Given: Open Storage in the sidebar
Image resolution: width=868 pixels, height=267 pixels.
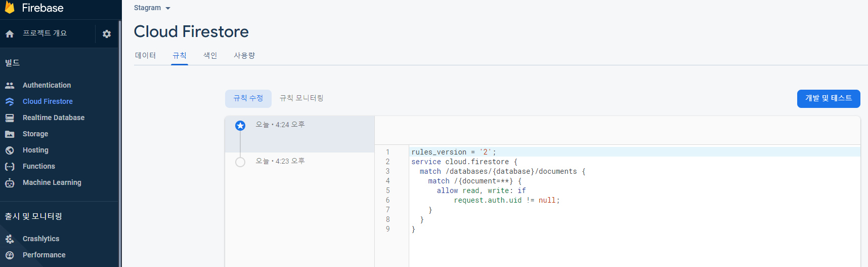Looking at the screenshot, I should click(35, 134).
